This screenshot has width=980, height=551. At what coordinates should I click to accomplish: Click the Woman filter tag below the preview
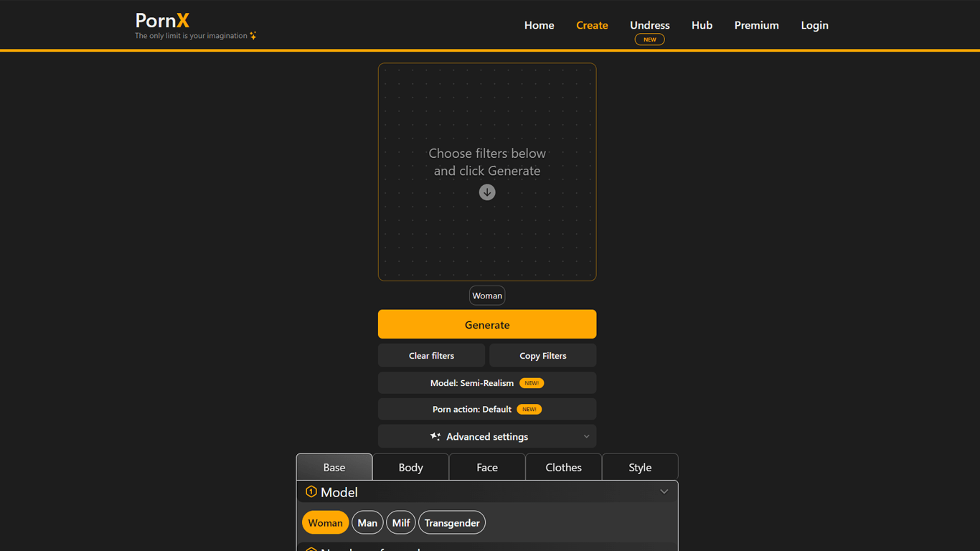coord(487,296)
